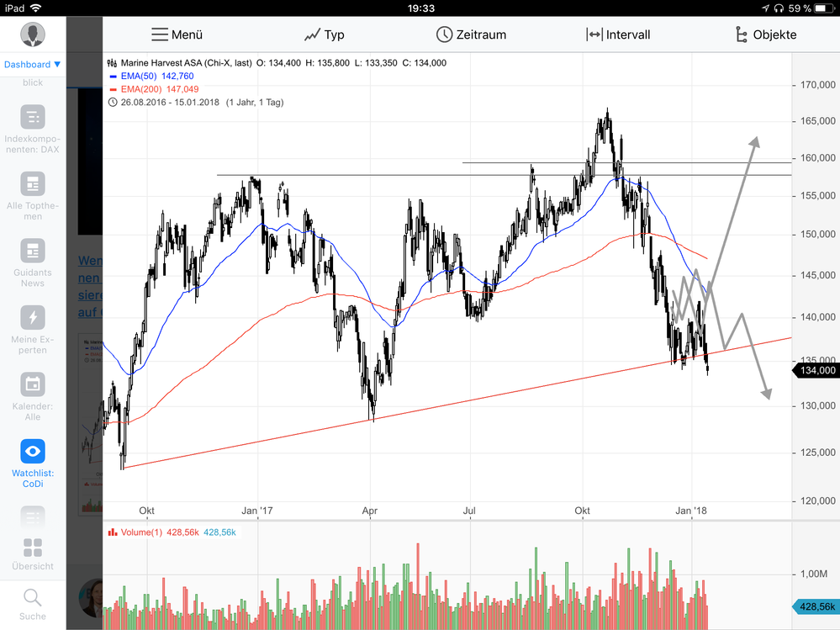Open the chart Typ selector
The image size is (840, 630).
point(324,34)
